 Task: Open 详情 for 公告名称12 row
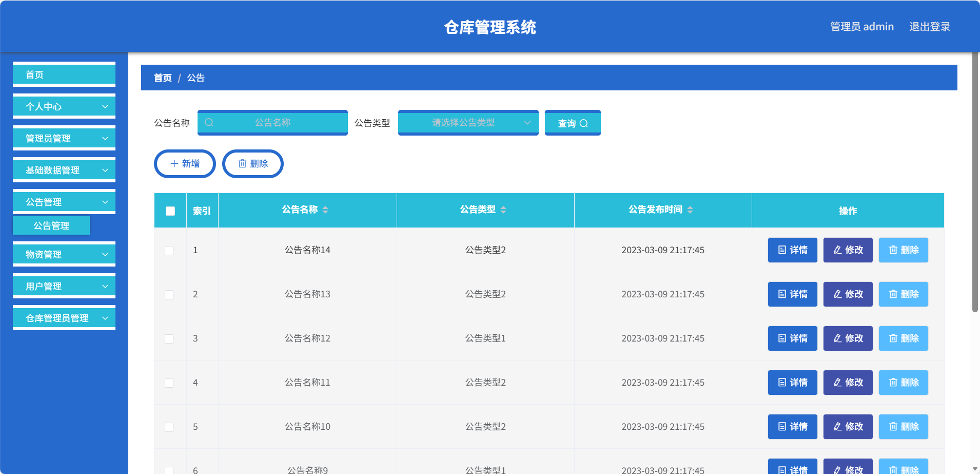tap(793, 338)
